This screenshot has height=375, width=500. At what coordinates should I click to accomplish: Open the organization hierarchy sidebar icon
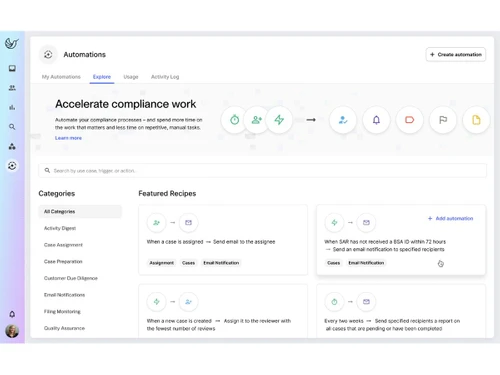click(x=12, y=146)
